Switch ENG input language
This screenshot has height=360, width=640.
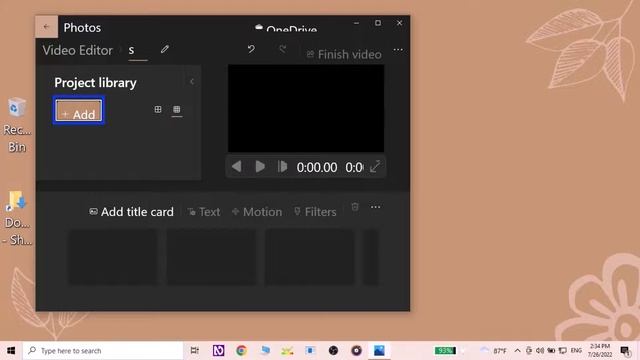576,351
